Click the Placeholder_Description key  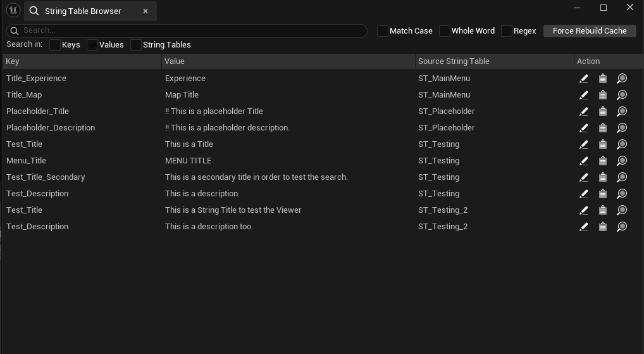(x=51, y=128)
